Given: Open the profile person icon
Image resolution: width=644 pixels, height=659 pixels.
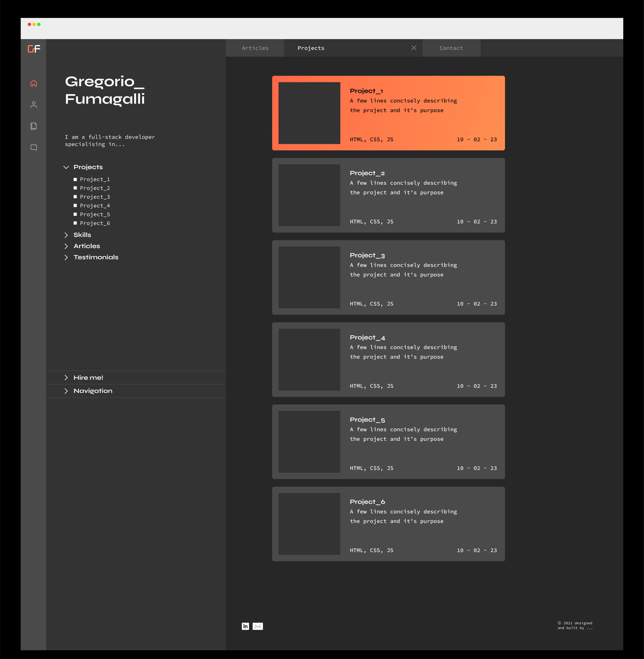Looking at the screenshot, I should [34, 105].
